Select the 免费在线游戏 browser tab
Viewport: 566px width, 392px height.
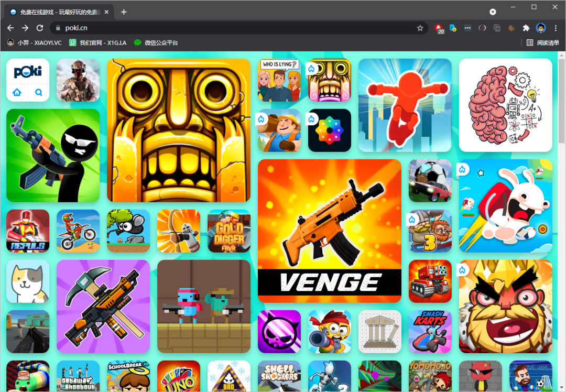pos(60,12)
